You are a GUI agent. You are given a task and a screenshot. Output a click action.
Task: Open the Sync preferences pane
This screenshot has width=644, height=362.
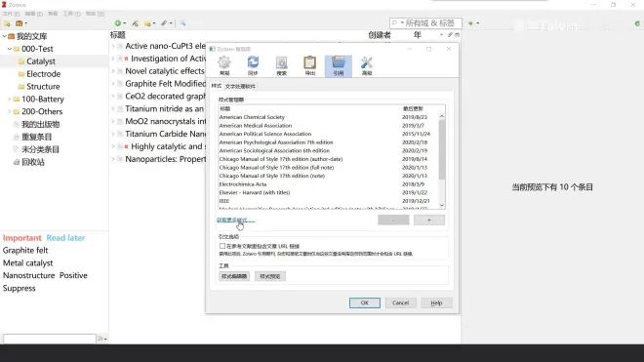click(x=253, y=65)
